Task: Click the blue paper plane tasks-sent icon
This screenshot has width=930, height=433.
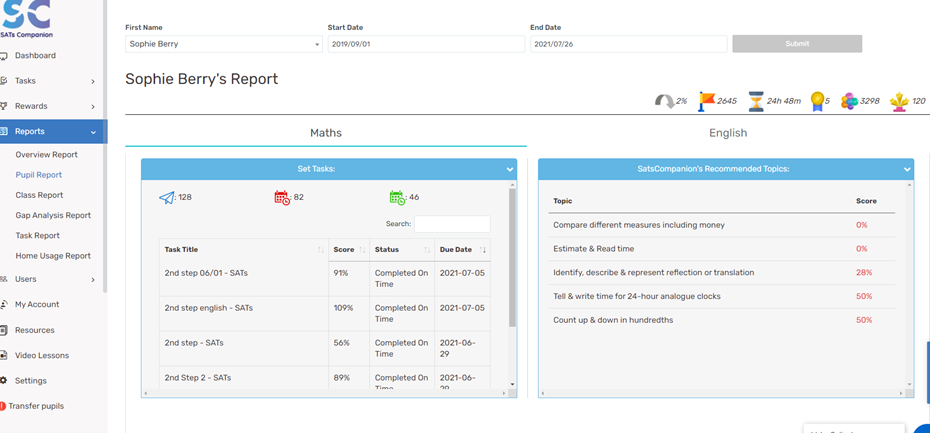Action: [x=166, y=198]
